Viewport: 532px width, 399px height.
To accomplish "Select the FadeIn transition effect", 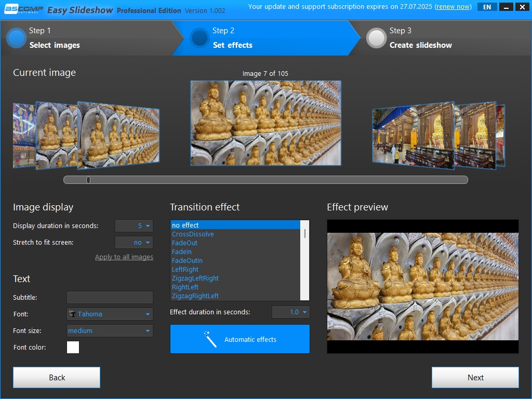I will [x=235, y=251].
